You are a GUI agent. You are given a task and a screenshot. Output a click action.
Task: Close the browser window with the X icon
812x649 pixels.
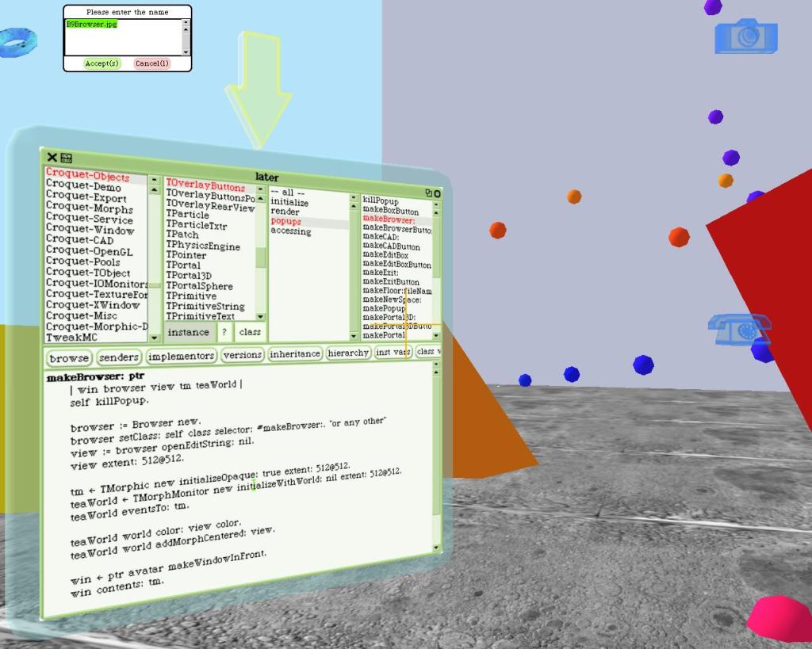click(52, 157)
